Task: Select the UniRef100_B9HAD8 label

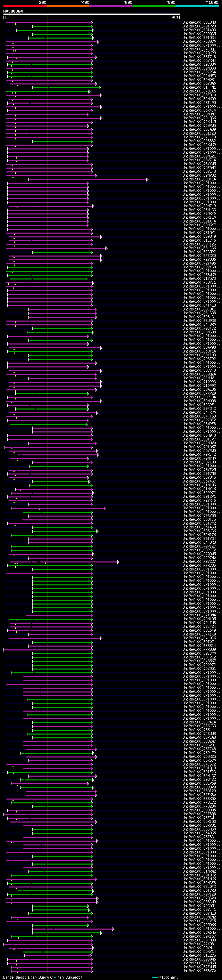Action: pyautogui.click(x=199, y=401)
